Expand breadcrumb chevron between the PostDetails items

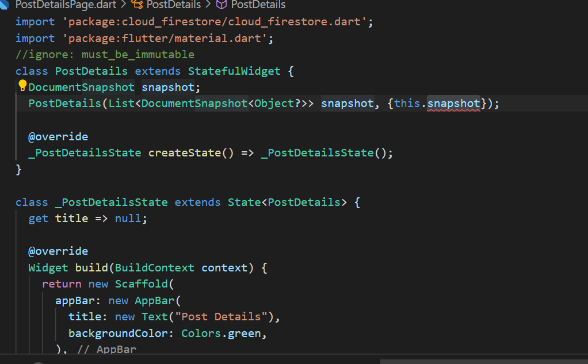coord(208,5)
